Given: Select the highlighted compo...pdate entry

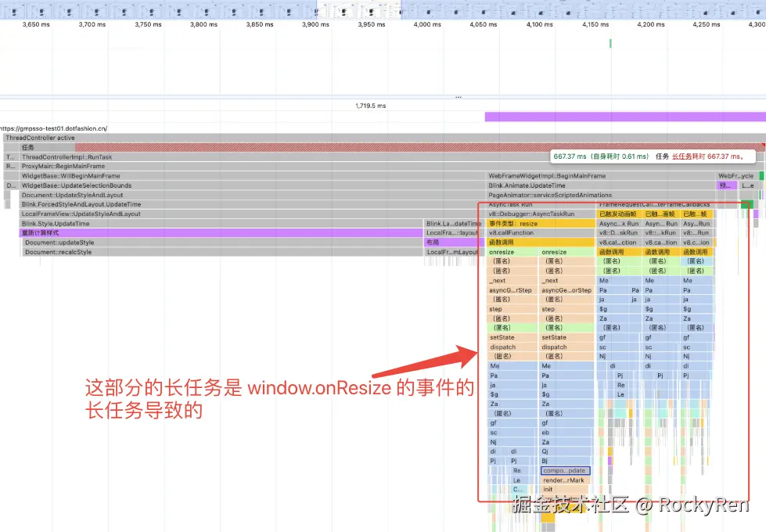Looking at the screenshot, I should (x=566, y=470).
